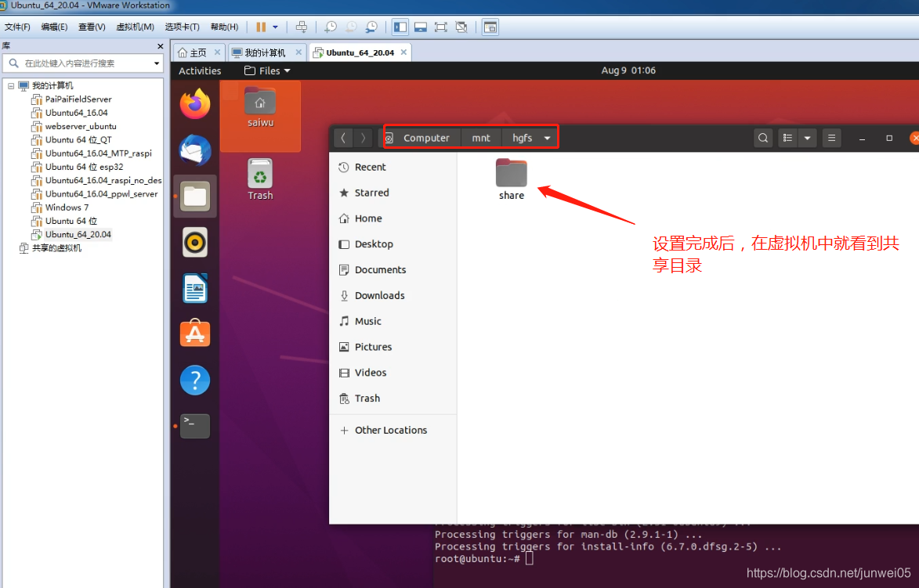Search in the Files window
The height and width of the screenshot is (588, 919).
pyautogui.click(x=763, y=139)
